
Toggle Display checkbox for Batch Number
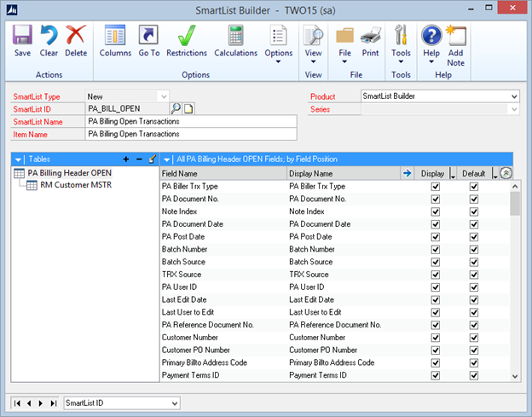pyautogui.click(x=436, y=249)
